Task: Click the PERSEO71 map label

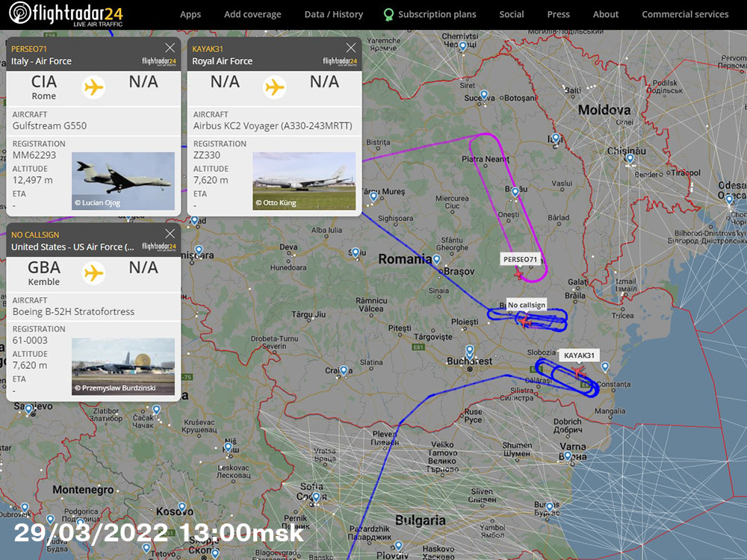Action: coord(520,260)
